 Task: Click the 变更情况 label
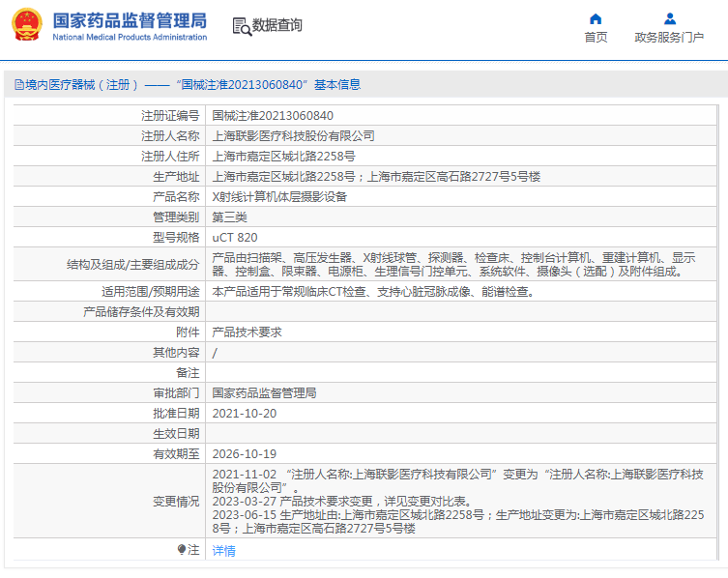coord(176,502)
